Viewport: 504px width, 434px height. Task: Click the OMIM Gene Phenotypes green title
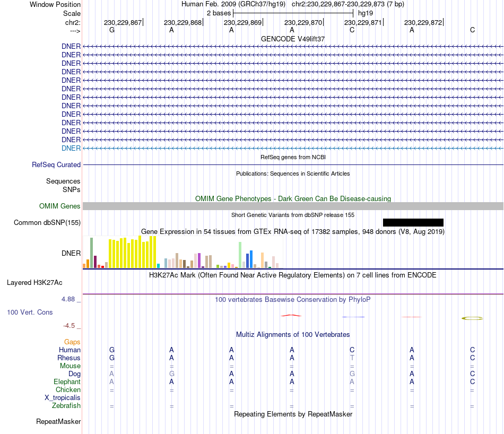[293, 198]
